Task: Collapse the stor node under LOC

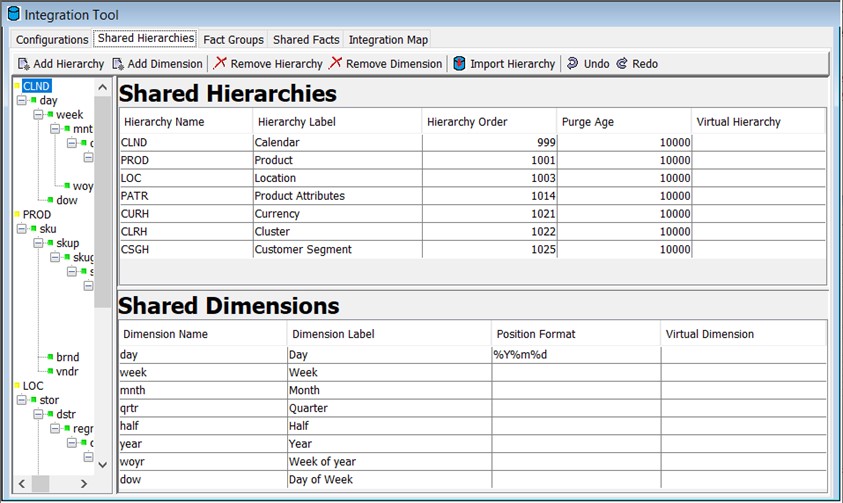Action: pos(22,400)
